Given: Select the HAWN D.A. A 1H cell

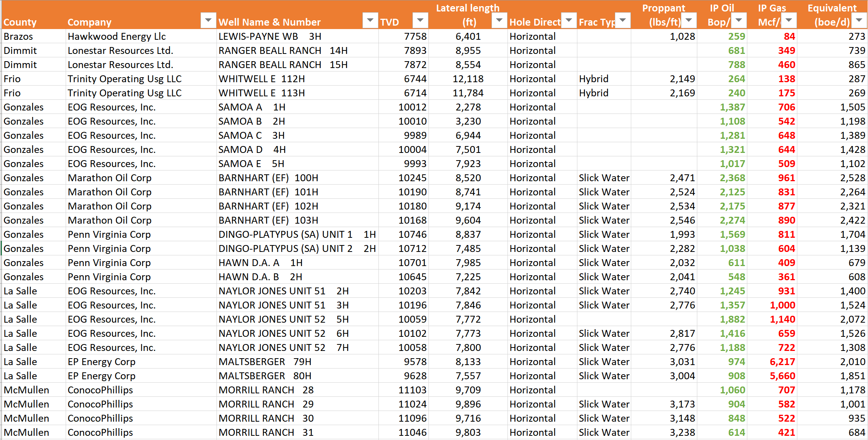Looking at the screenshot, I should 298,263.
